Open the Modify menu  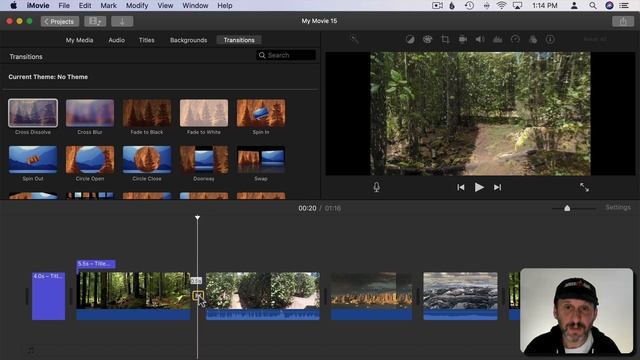[x=137, y=6]
